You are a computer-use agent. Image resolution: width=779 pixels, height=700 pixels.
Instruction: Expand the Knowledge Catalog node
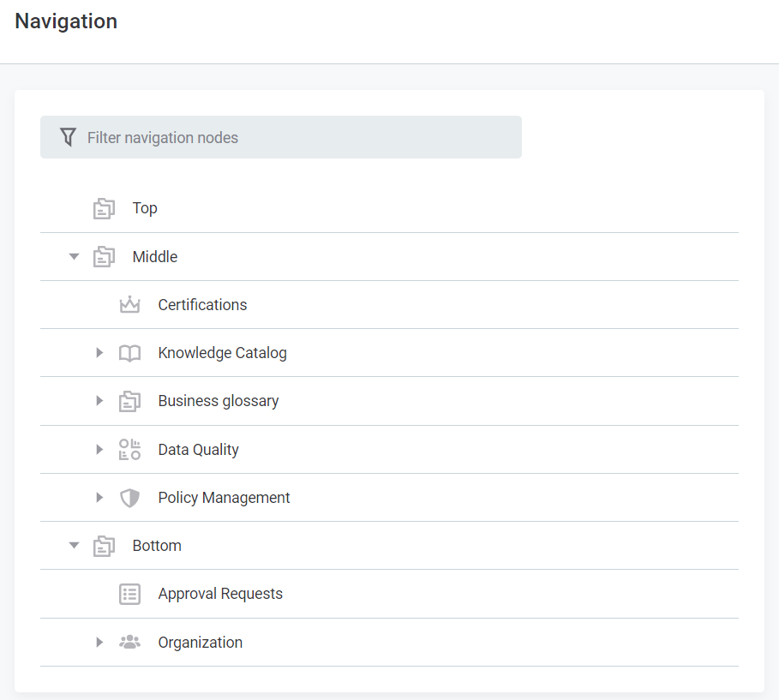click(x=99, y=352)
